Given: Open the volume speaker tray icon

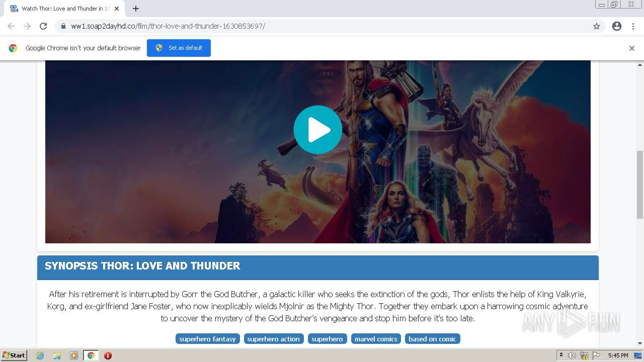Looking at the screenshot, I should [572, 355].
